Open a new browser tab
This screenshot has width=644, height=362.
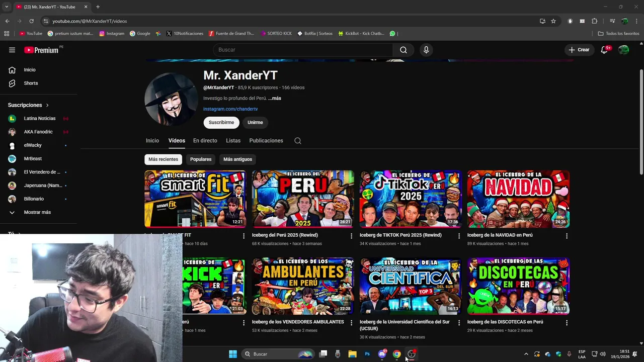pos(98,7)
